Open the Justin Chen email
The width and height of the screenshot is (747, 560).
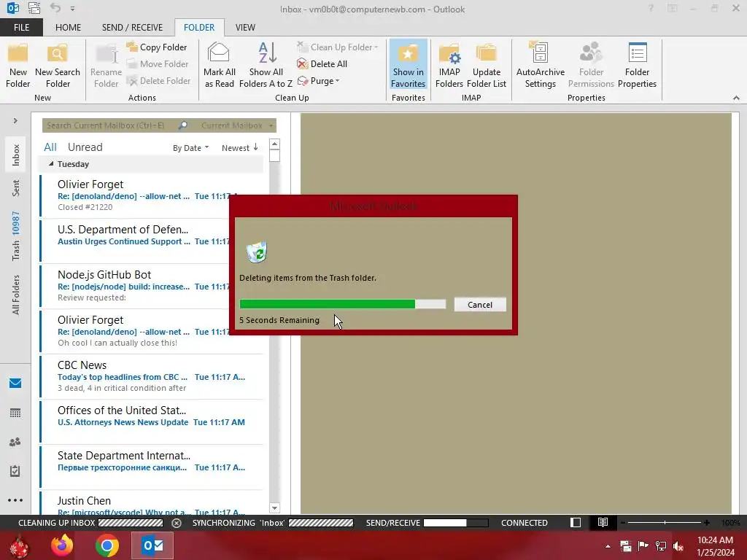[x=152, y=505]
